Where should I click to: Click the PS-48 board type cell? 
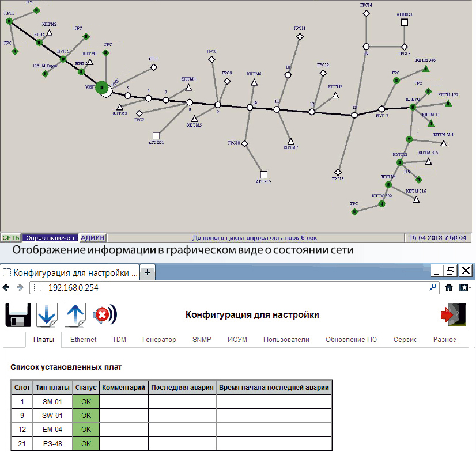[x=52, y=444]
